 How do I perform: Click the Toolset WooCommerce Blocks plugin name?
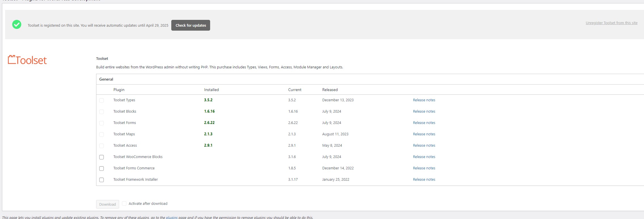pyautogui.click(x=138, y=157)
